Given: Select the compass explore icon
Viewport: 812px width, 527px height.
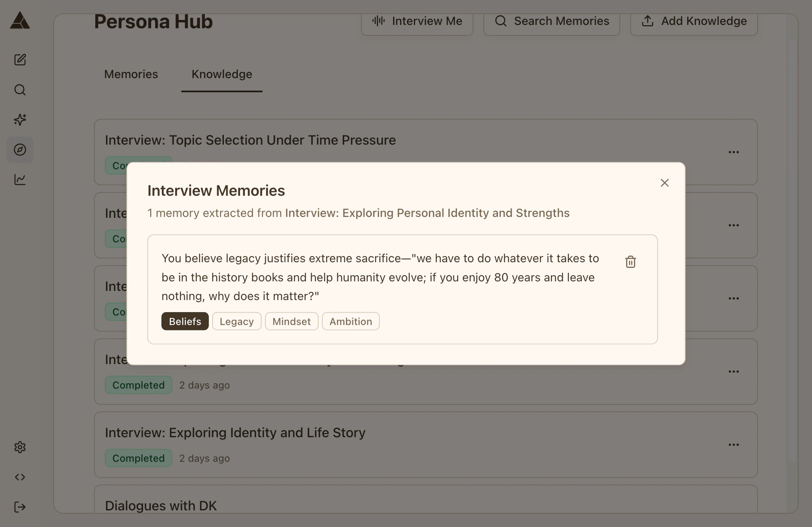Looking at the screenshot, I should pos(20,150).
